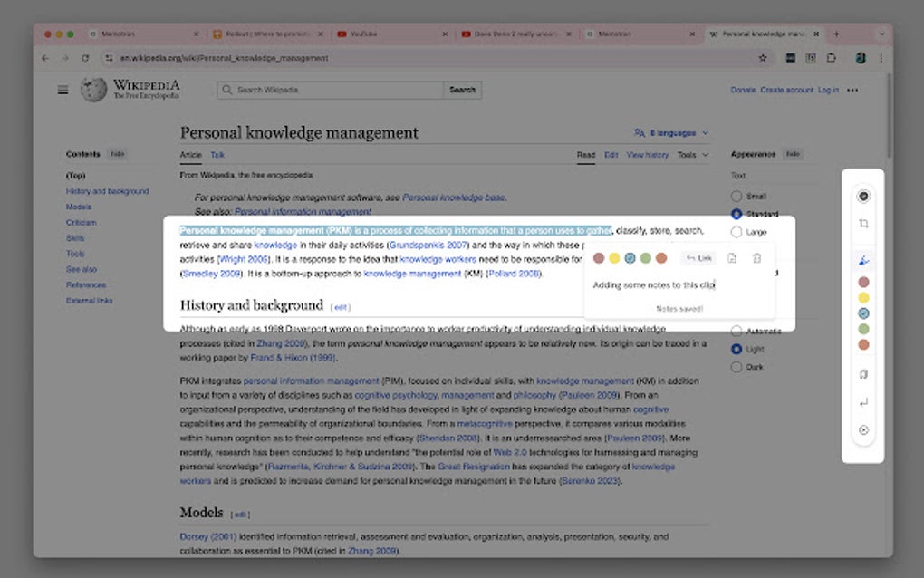
Task: Click the copy-note document icon in the popup
Action: (x=732, y=258)
